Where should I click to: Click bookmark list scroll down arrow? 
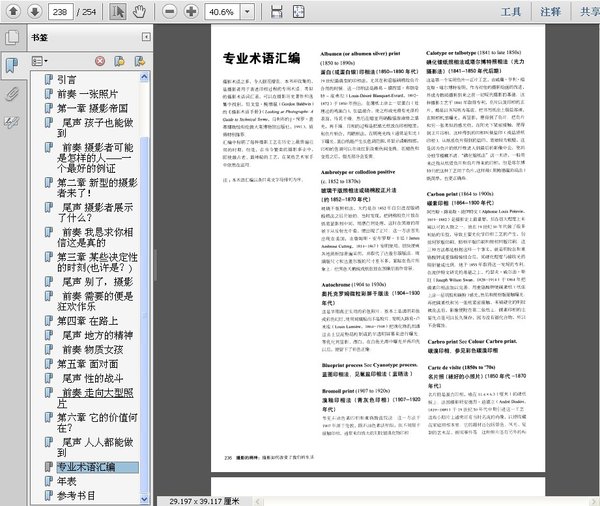click(x=144, y=499)
